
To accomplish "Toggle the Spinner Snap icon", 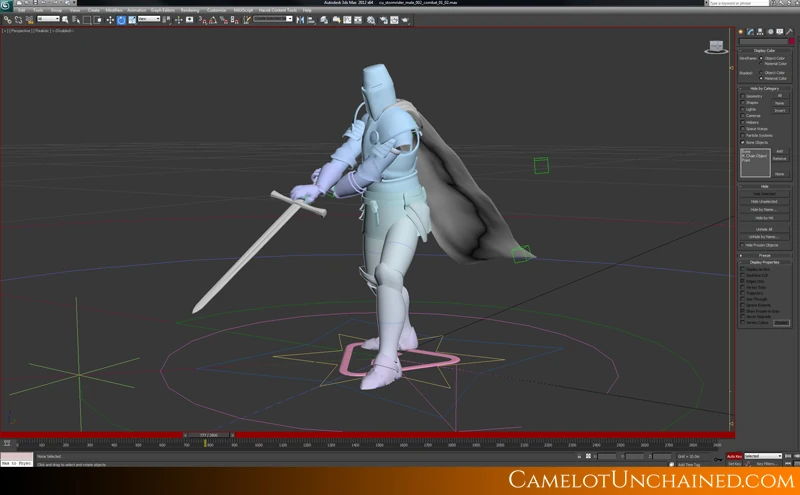I will pos(234,20).
